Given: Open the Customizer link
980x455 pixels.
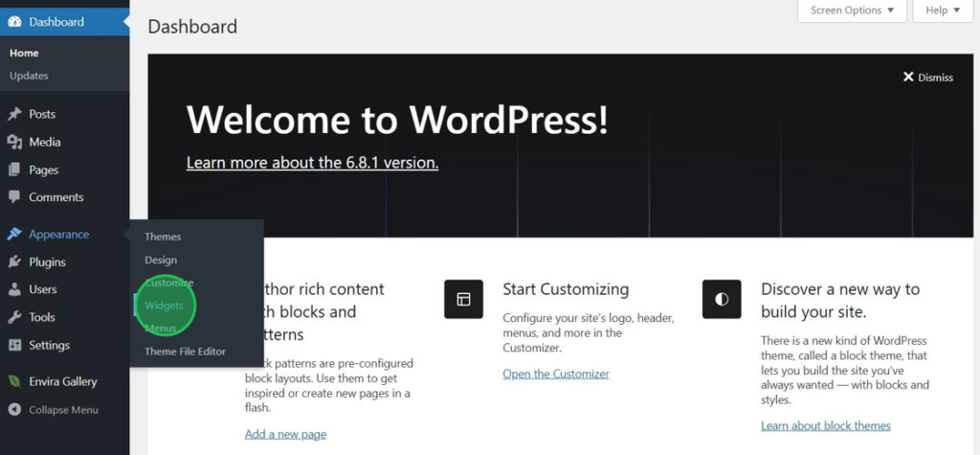Looking at the screenshot, I should point(555,374).
